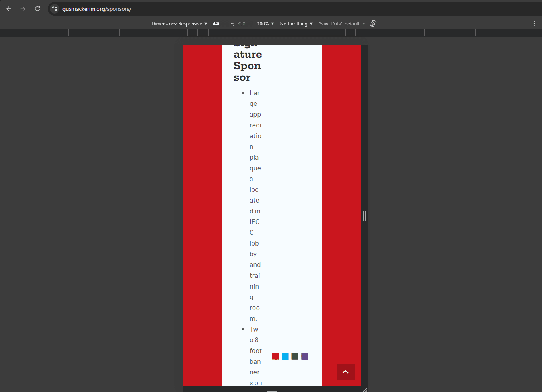Click the viewport height field showing 858
Screen dimensions: 542x392
[242, 24]
